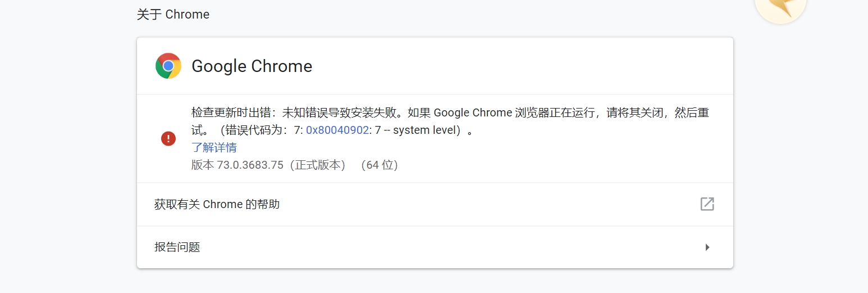868x293 pixels.
Task: Click the Google Chrome logo icon
Action: [x=168, y=66]
